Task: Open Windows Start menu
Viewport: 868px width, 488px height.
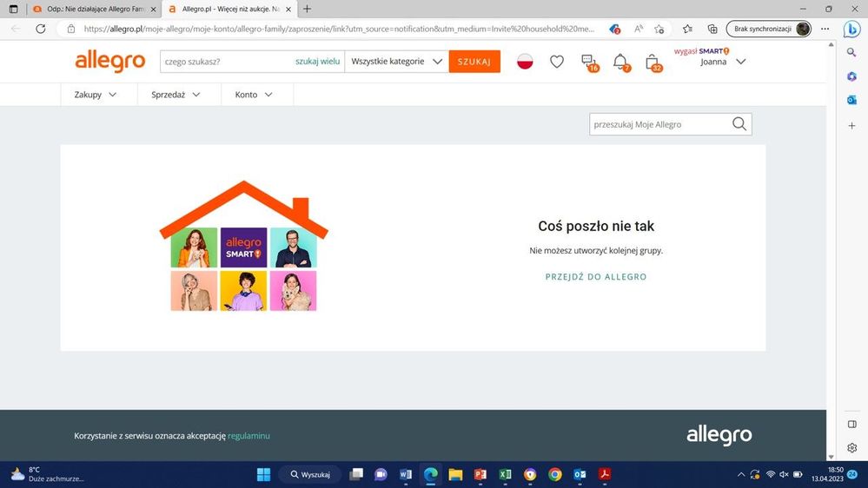Action: tap(263, 474)
